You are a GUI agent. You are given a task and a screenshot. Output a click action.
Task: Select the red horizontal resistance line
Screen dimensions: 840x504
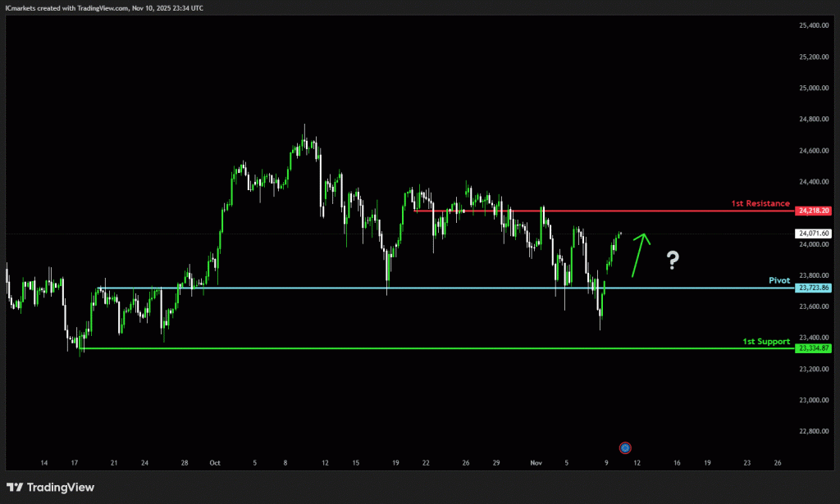click(x=574, y=211)
